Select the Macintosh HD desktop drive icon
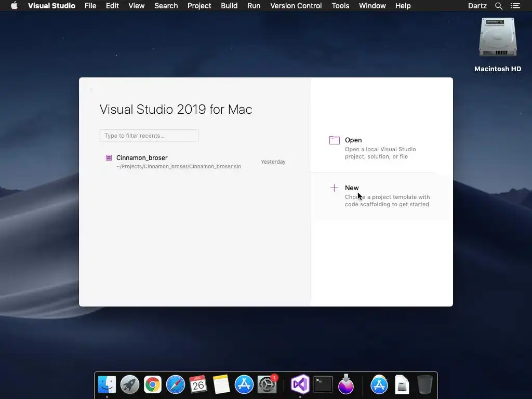This screenshot has width=532, height=399. point(498,37)
